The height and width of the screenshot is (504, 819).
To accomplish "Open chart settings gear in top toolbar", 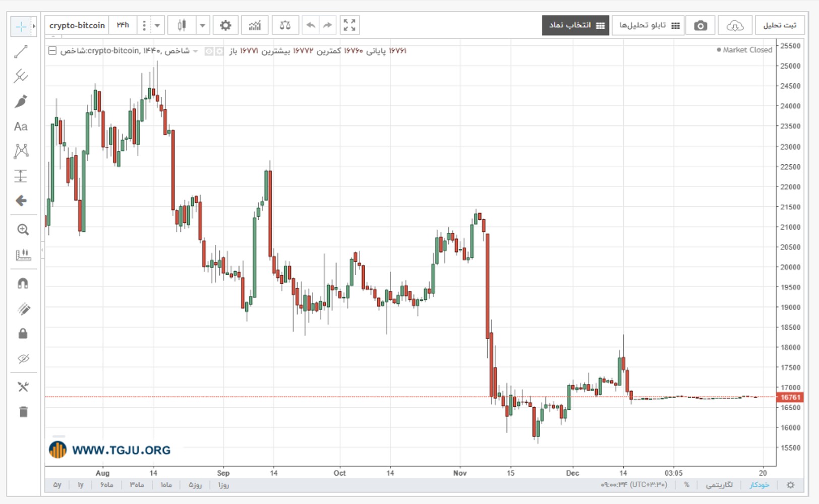I will (x=225, y=25).
